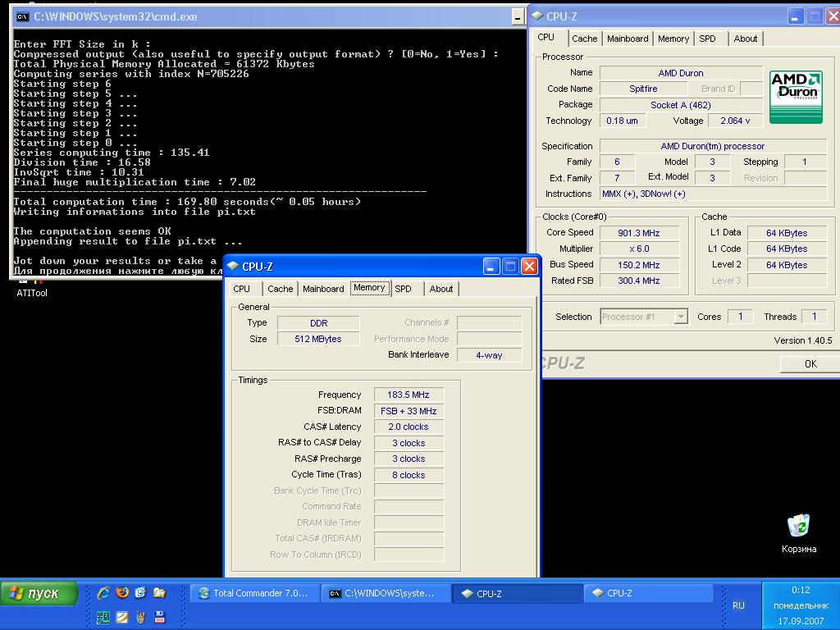Open the Processor #1 selection dropdown
The height and width of the screenshot is (630, 840).
point(680,317)
